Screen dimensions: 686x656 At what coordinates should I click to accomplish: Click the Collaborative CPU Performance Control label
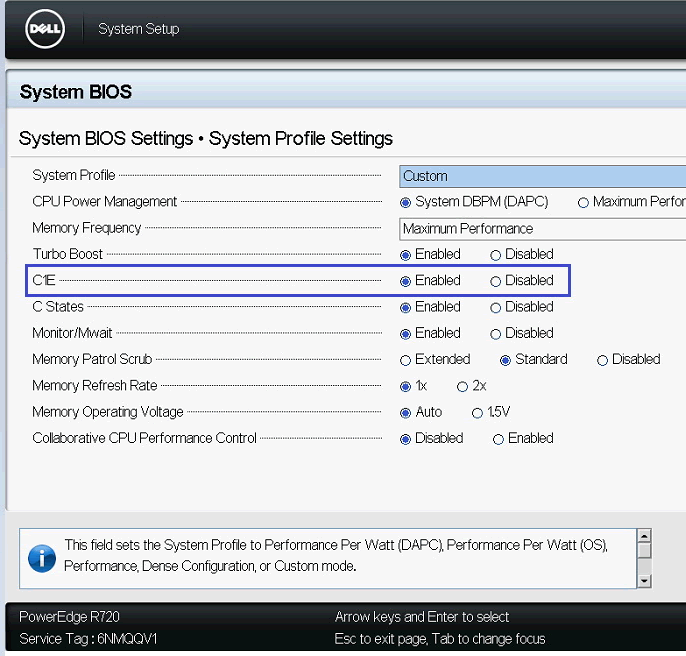point(144,438)
